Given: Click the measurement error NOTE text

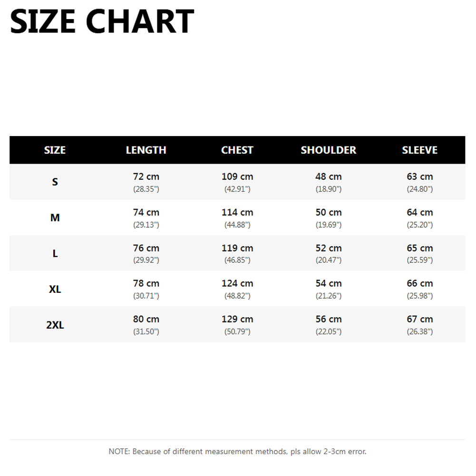Looking at the screenshot, I should click(x=237, y=452).
